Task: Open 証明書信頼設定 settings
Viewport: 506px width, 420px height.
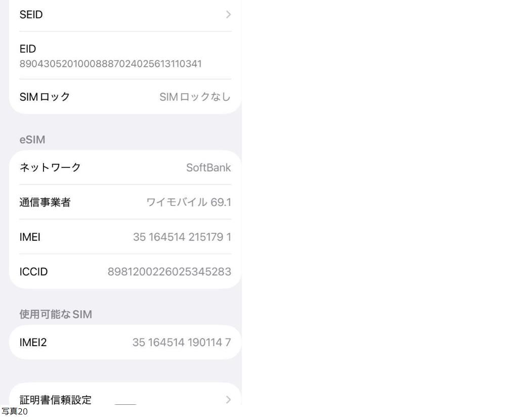Action: tap(55, 400)
